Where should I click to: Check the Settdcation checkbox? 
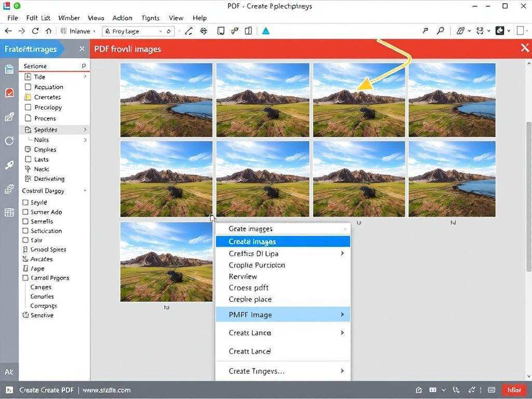pyautogui.click(x=25, y=231)
